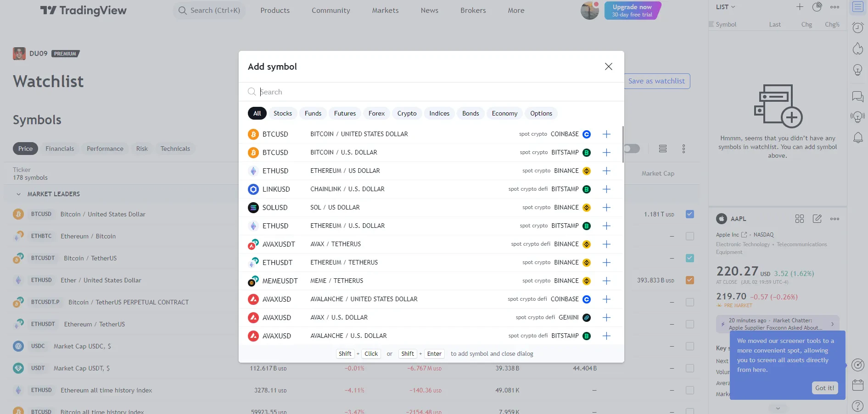Viewport: 868px width, 414px height.
Task: Toggle ETHBTC row checkbox
Action: pyautogui.click(x=689, y=236)
